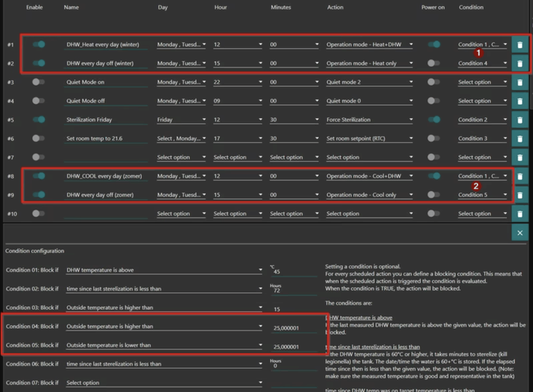533x392 pixels.
Task: Edit name field DHW_Heat every day (winter)
Action: pyautogui.click(x=106, y=45)
